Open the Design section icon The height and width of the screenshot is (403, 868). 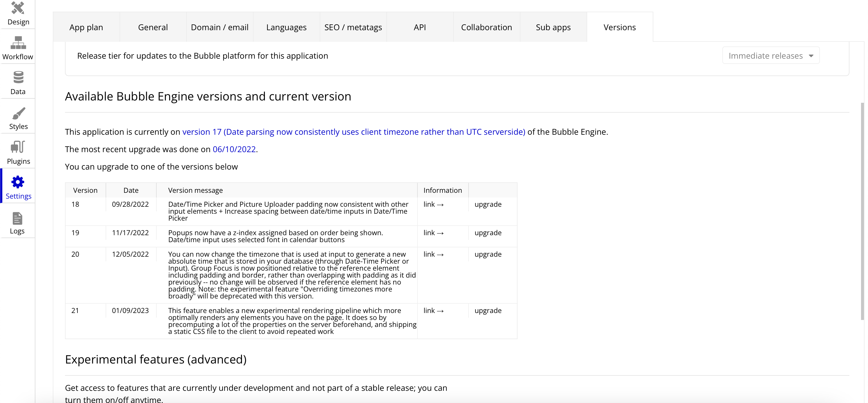click(18, 8)
